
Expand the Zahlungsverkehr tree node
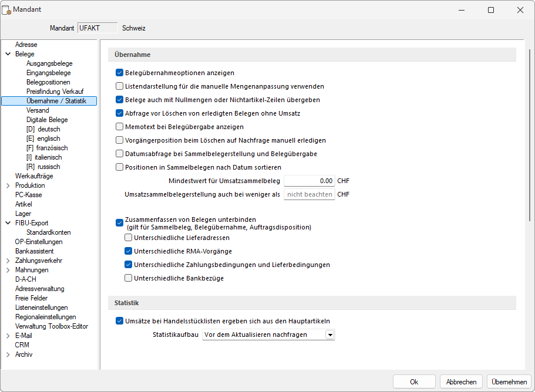[8, 261]
